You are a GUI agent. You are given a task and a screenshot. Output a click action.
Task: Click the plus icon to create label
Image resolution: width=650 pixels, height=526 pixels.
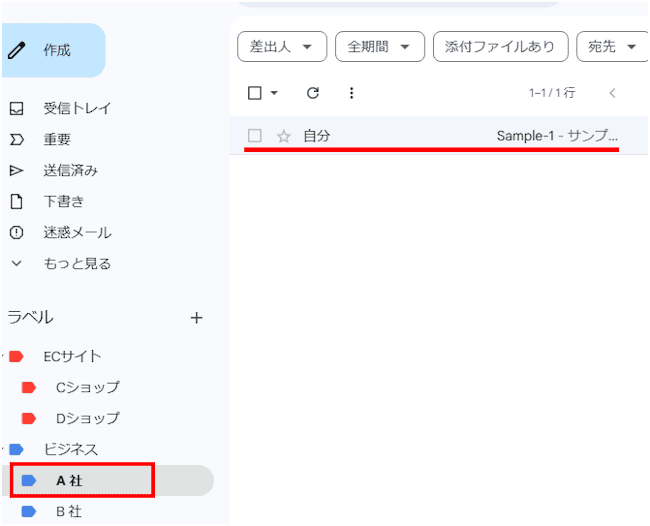point(196,318)
